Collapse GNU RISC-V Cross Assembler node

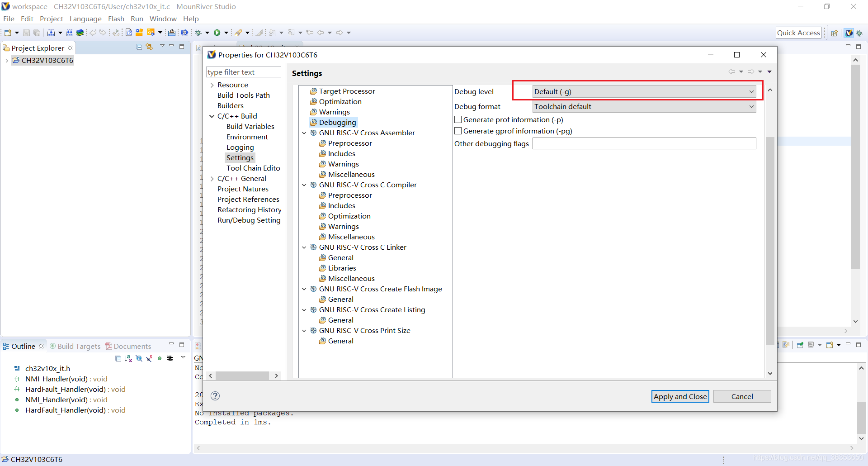tap(304, 133)
